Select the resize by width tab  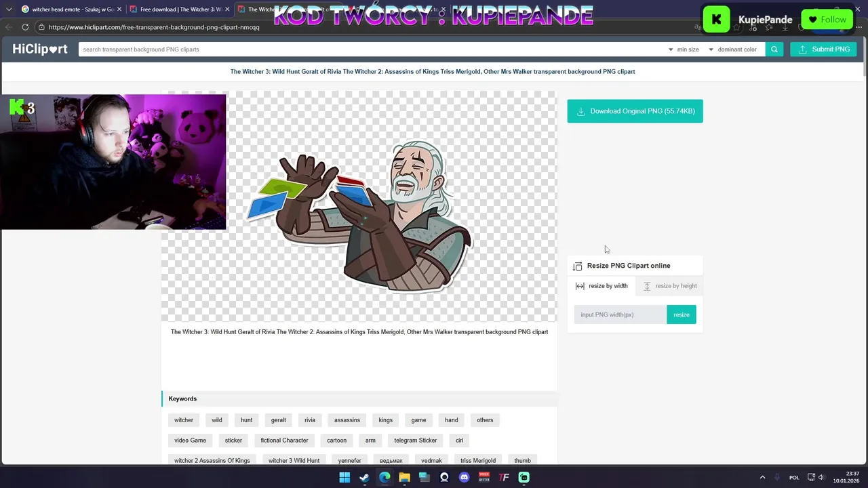point(601,286)
